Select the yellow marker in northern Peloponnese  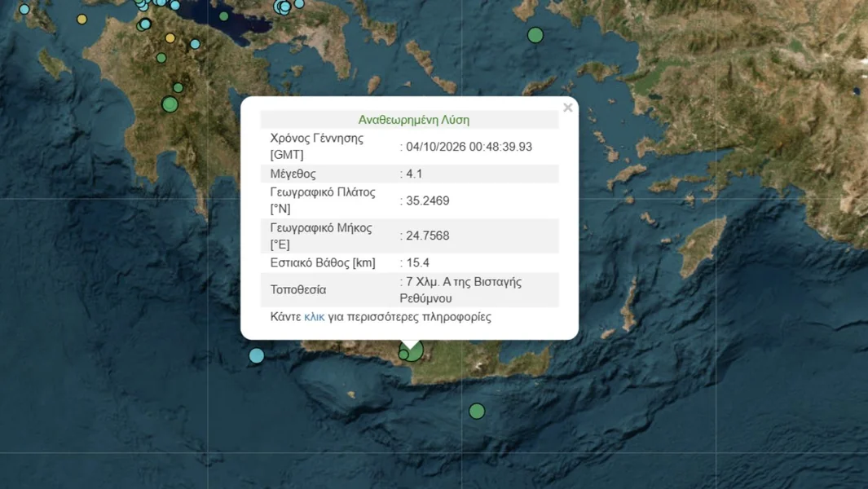[x=170, y=38]
